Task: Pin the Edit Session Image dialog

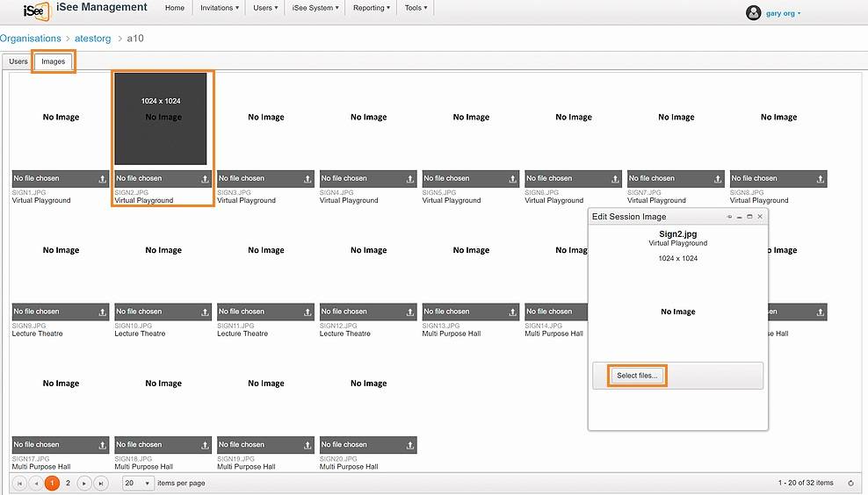Action: pos(729,217)
